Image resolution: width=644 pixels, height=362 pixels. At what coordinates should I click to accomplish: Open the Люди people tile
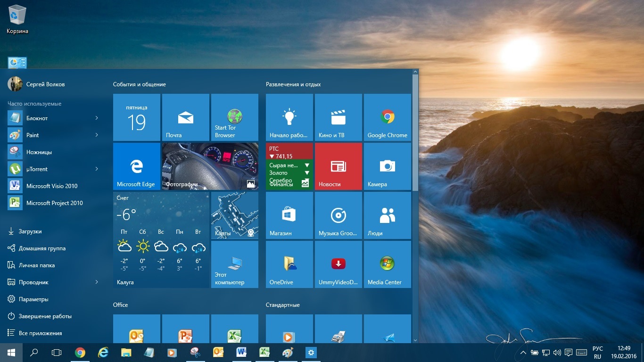click(x=388, y=215)
